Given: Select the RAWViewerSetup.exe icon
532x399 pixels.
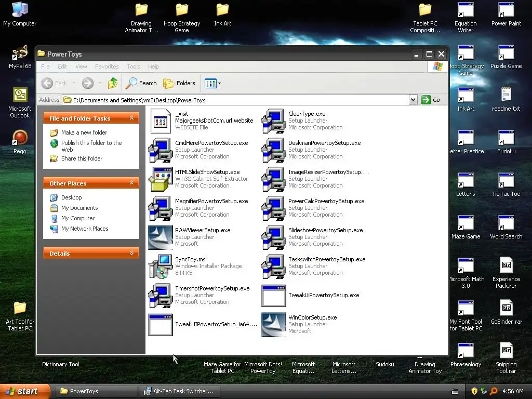Looking at the screenshot, I should pos(161,237).
